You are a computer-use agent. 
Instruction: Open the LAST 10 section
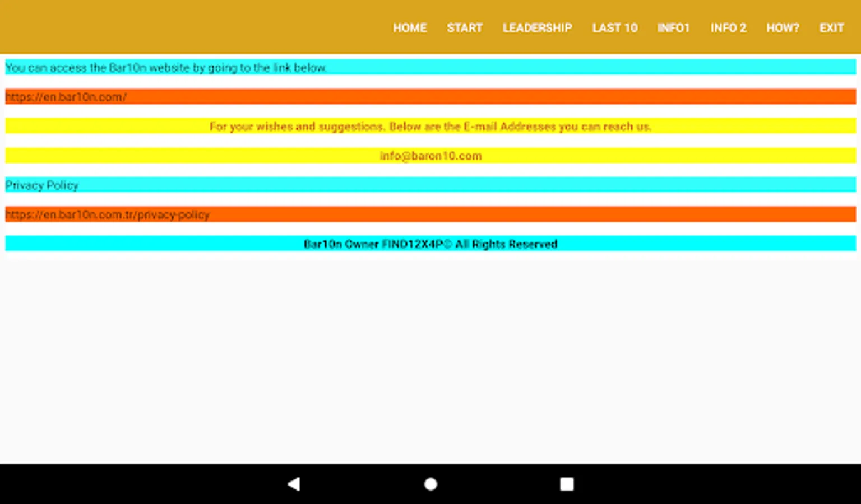(x=615, y=27)
